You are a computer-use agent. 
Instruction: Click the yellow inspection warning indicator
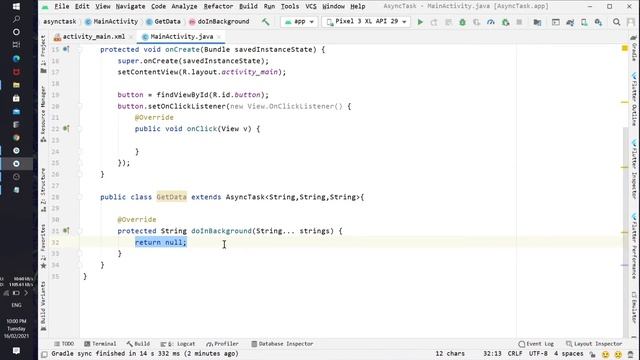click(x=624, y=49)
